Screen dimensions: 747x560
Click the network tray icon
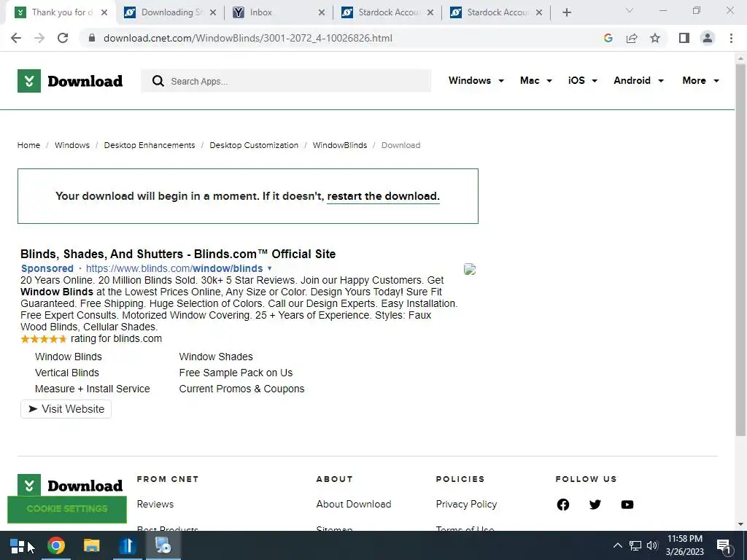(635, 545)
